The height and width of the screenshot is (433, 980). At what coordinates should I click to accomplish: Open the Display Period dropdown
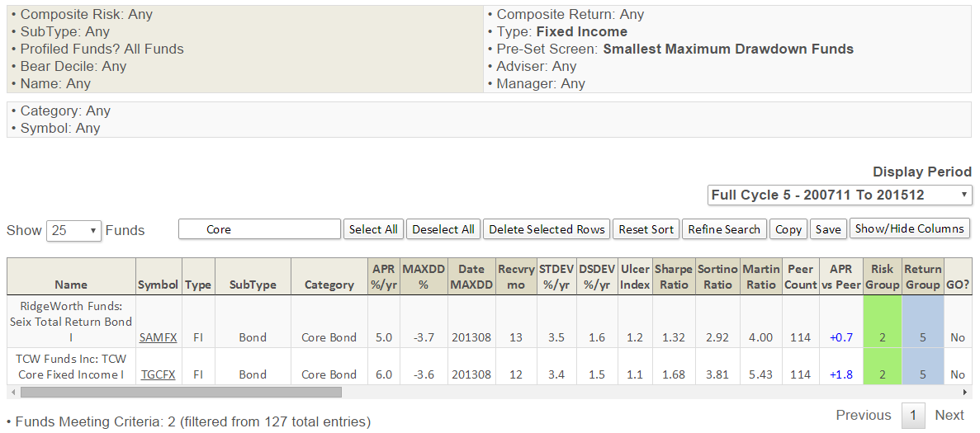tap(840, 195)
